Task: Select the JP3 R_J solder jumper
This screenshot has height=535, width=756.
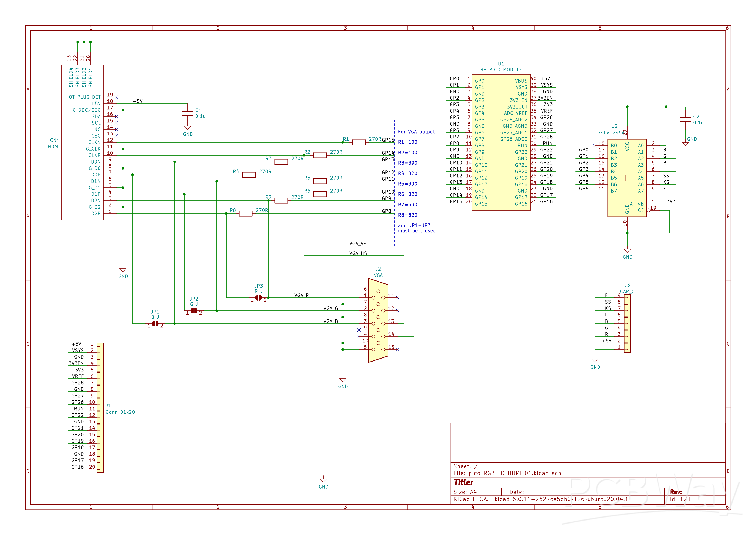Action: coord(258,298)
